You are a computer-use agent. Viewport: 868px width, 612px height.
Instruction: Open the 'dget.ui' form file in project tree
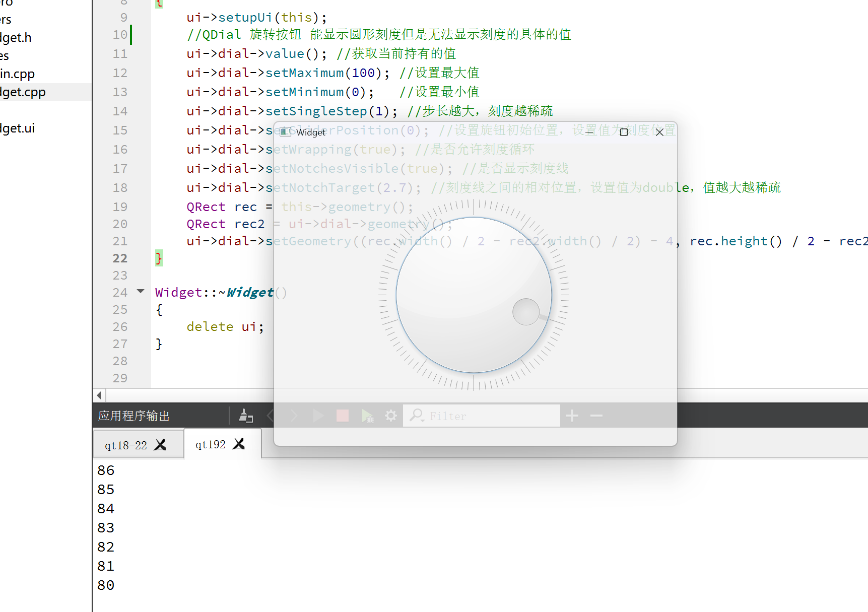tap(17, 128)
